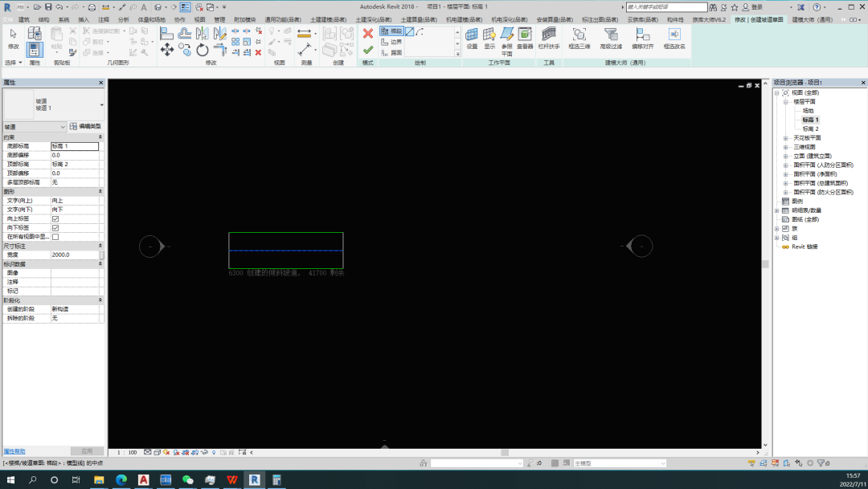Select the Rotate tool in 修改 panel
Image resolution: width=868 pixels, height=489 pixels.
tap(202, 51)
